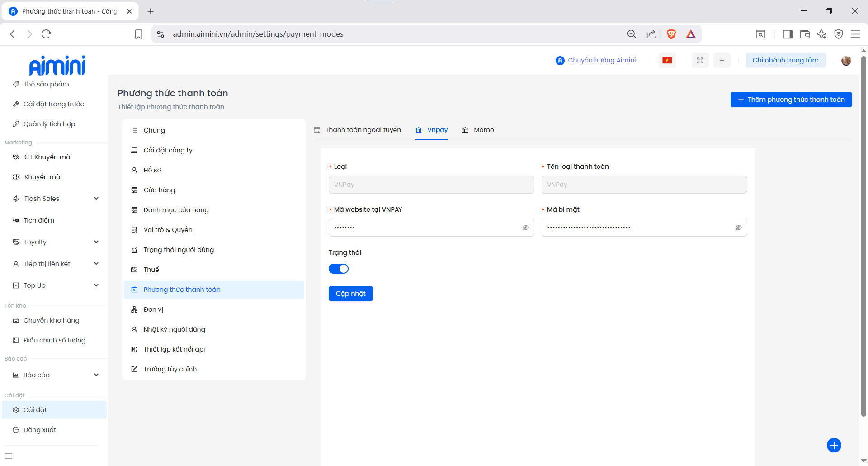This screenshot has height=466, width=868.
Task: Click Thêm phương thức thanh toán button
Action: coord(791,100)
